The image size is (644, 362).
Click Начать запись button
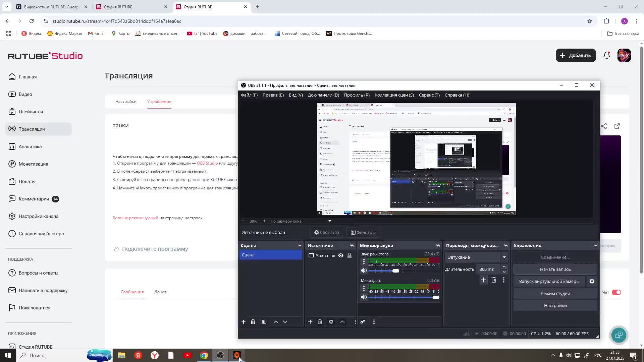pos(555,269)
